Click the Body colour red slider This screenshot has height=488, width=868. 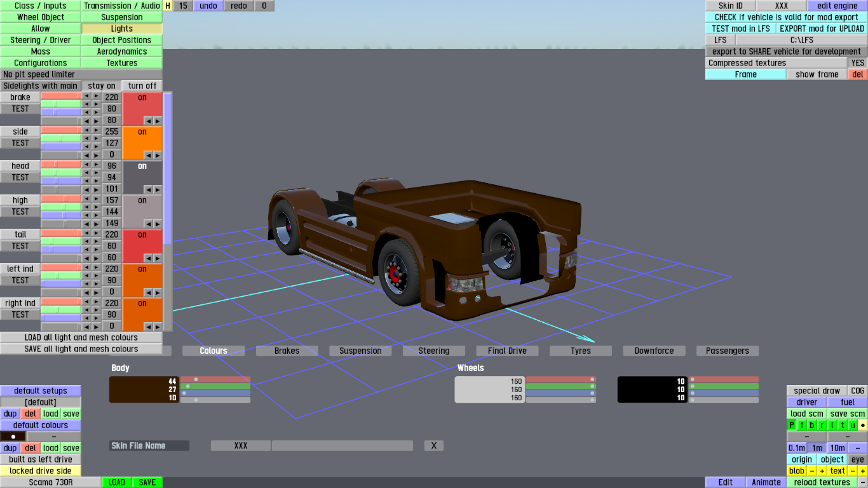click(x=215, y=379)
